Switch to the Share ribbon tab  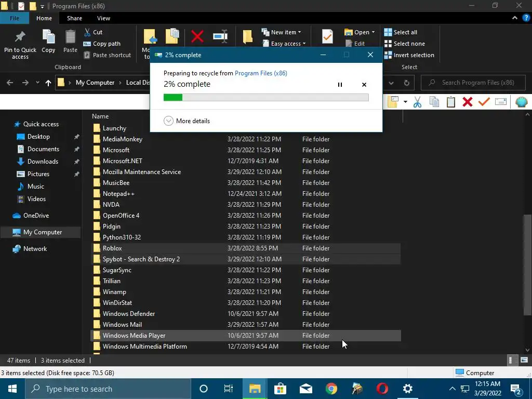[x=74, y=18]
